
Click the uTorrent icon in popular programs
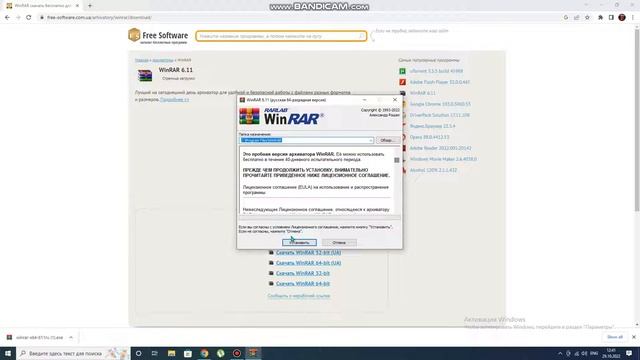(x=402, y=71)
